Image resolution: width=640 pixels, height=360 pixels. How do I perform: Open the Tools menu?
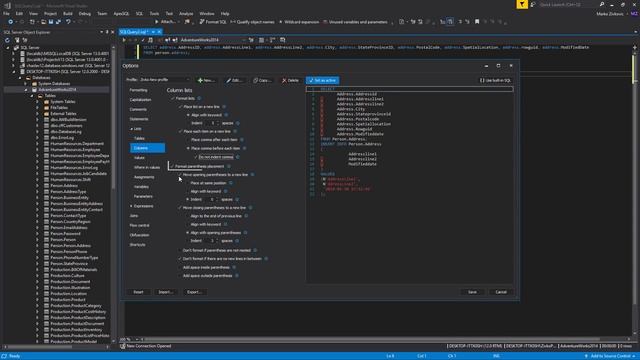point(154,13)
